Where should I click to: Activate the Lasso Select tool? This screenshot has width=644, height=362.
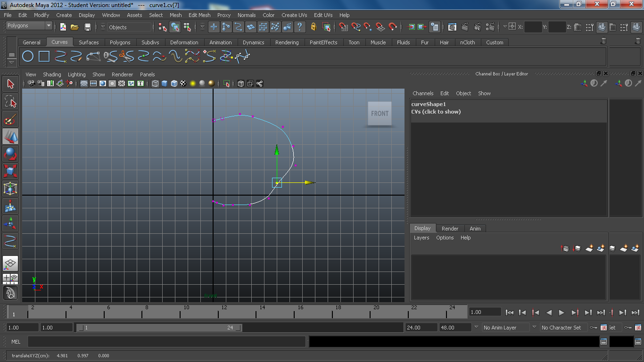click(10, 101)
